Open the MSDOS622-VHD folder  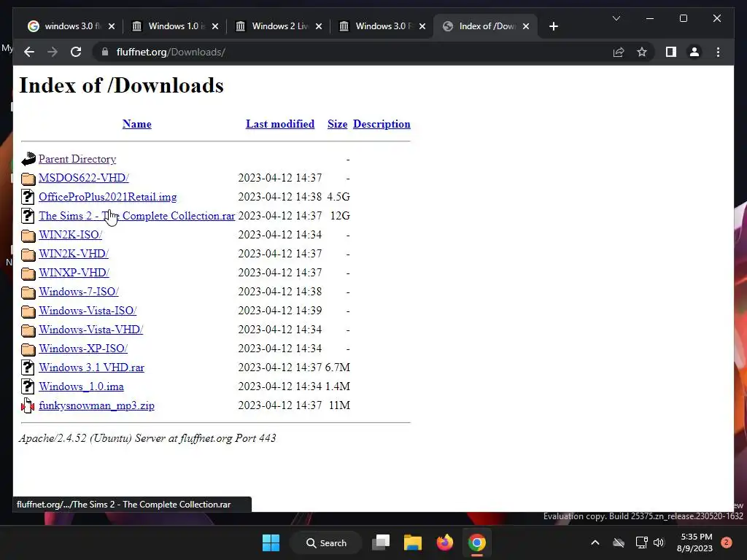click(83, 178)
